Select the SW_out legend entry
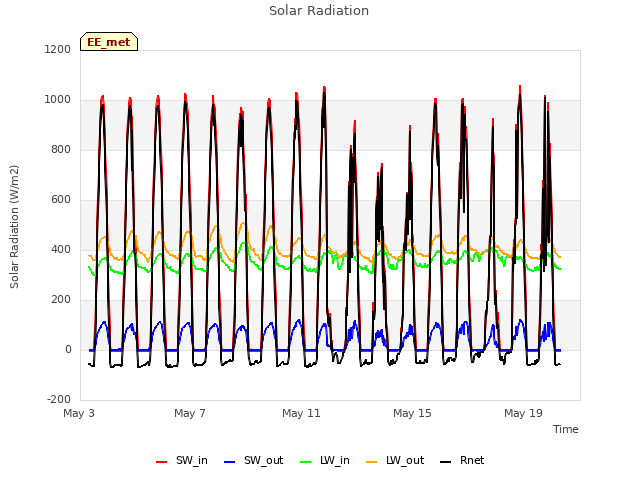Viewport: 640px width, 480px height. click(x=253, y=460)
